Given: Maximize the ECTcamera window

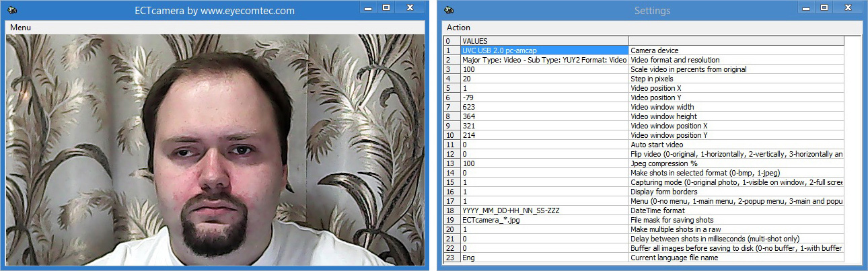Looking at the screenshot, I should 386,8.
